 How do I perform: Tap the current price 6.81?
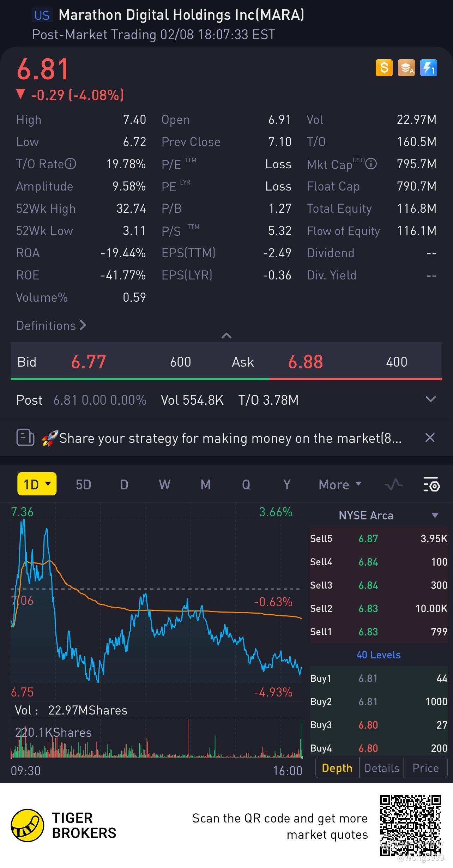(x=43, y=69)
